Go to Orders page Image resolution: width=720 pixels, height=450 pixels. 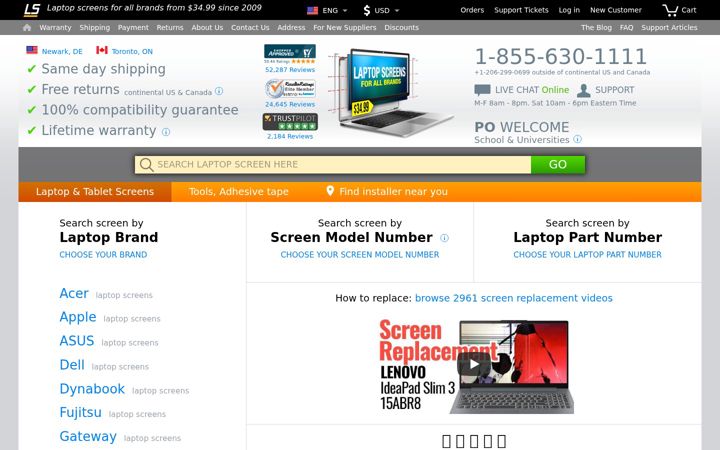click(472, 10)
